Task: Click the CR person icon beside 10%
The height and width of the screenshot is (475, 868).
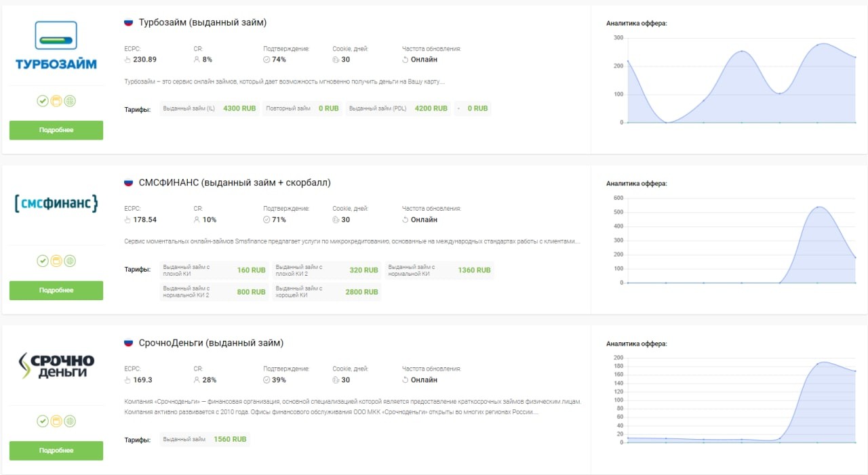Action: click(x=197, y=220)
